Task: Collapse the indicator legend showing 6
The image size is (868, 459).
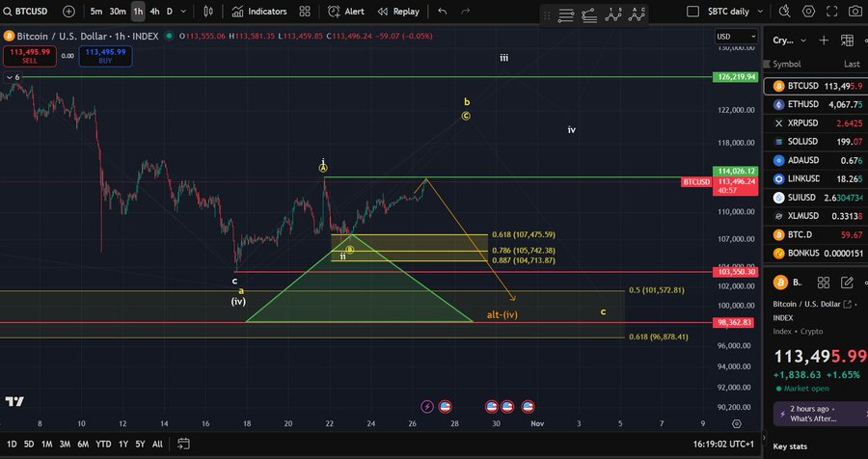Action: pos(12,76)
